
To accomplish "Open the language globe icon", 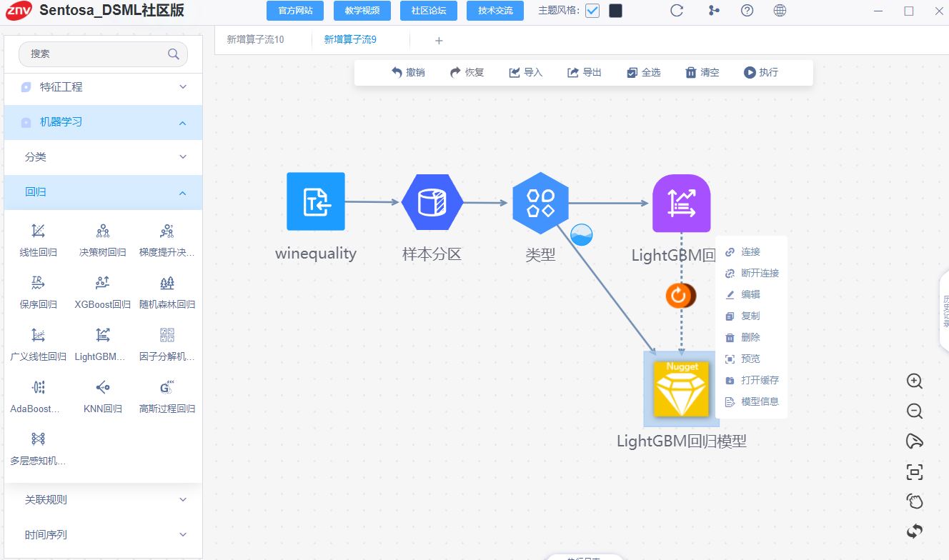I will (x=780, y=11).
